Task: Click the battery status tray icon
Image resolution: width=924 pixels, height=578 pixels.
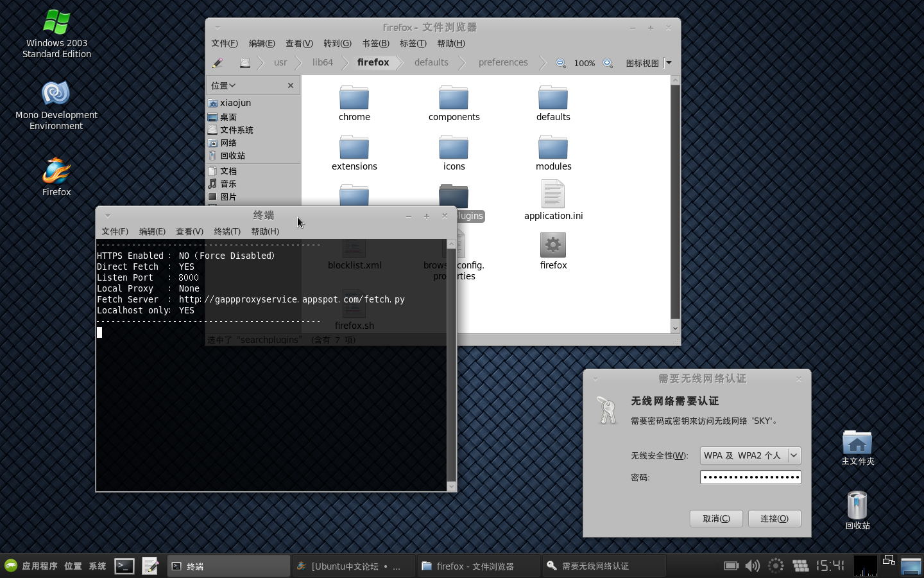Action: pos(732,566)
